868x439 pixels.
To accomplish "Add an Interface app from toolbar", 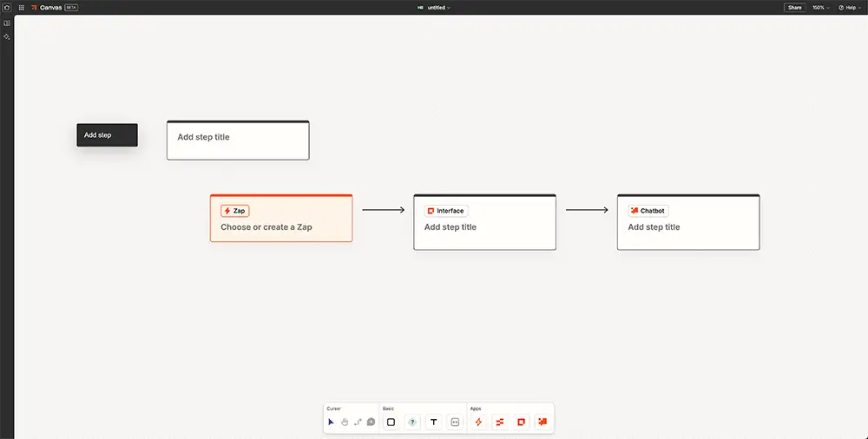I will [x=522, y=422].
